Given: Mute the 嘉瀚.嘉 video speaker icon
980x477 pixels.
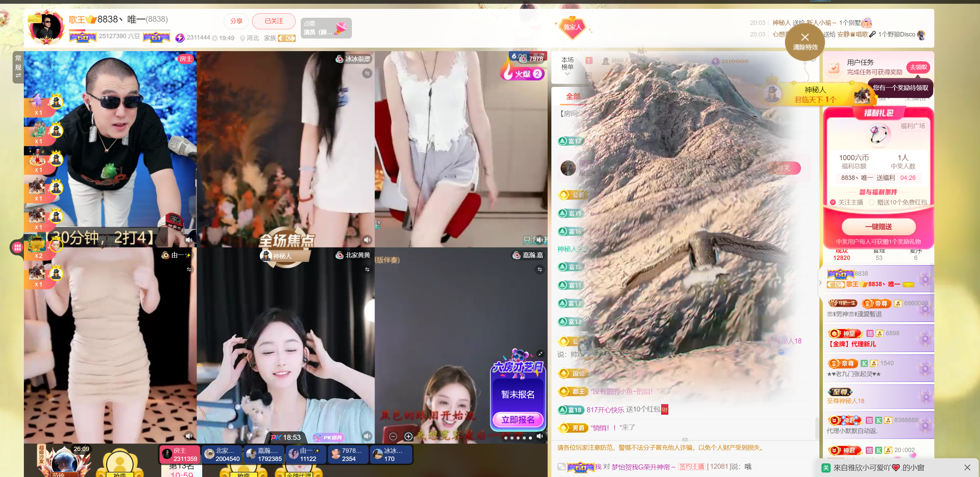Looking at the screenshot, I should 539,436.
